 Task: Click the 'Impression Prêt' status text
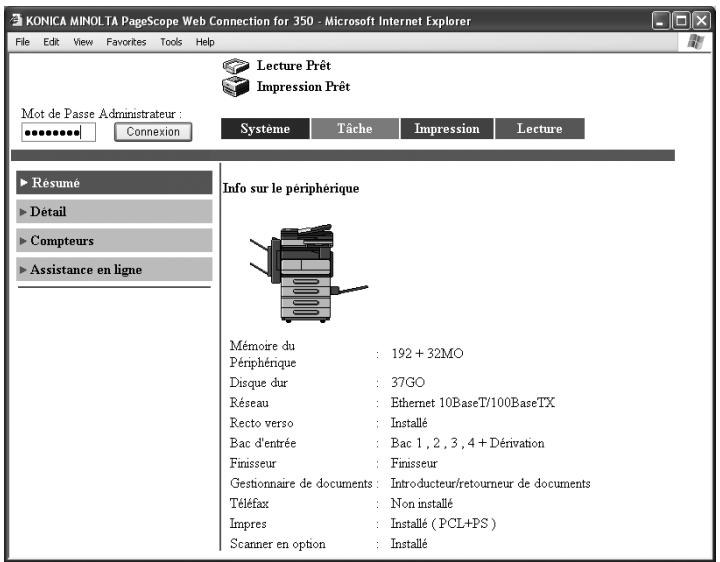click(x=303, y=87)
